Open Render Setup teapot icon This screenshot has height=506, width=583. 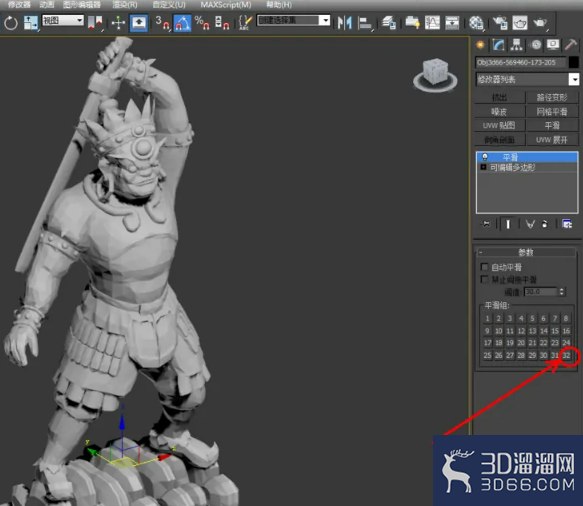(500, 23)
